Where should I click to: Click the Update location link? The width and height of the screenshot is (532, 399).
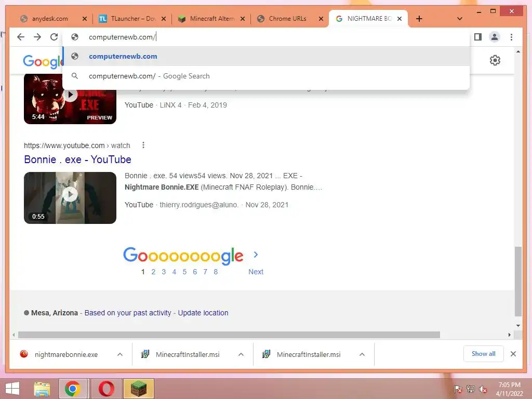[x=203, y=313]
